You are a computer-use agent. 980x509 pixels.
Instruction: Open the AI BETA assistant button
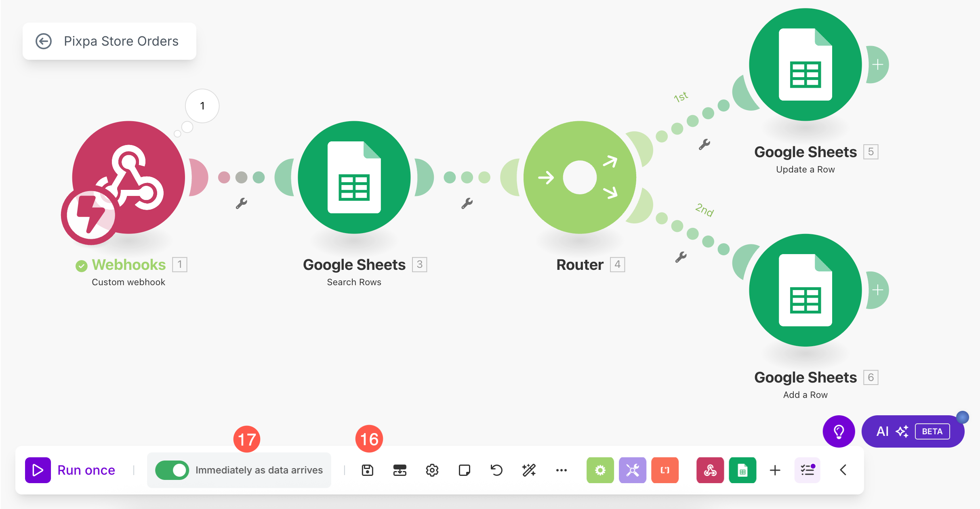click(x=913, y=431)
